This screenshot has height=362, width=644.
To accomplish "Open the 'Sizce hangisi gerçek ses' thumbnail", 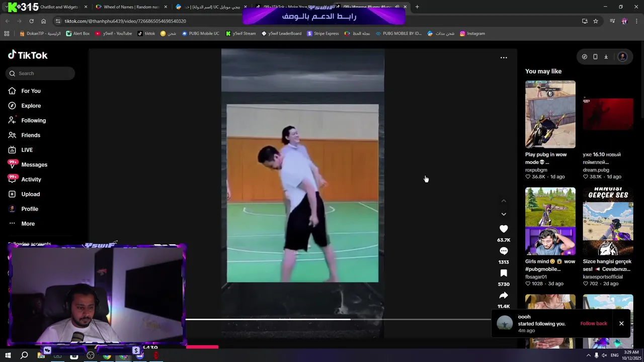I will click(x=608, y=221).
